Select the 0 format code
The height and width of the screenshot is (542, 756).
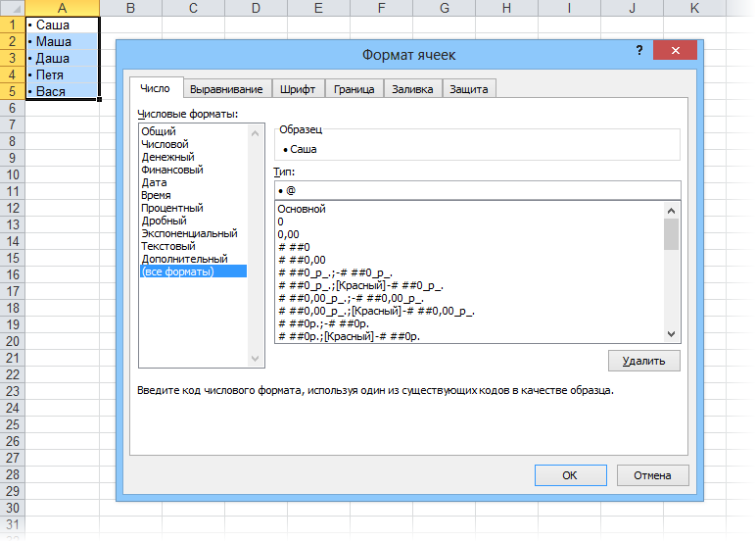[x=469, y=222]
